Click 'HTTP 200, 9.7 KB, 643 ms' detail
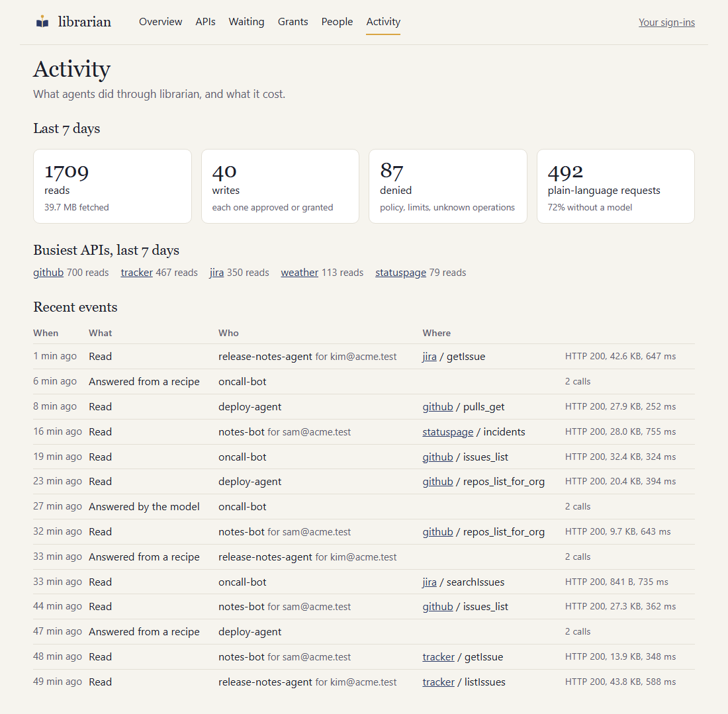 617,531
